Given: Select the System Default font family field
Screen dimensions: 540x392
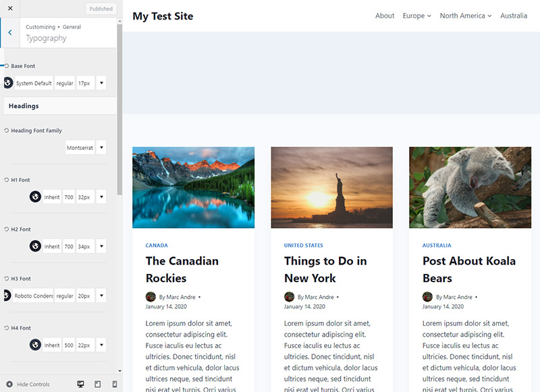Looking at the screenshot, I should [x=34, y=83].
